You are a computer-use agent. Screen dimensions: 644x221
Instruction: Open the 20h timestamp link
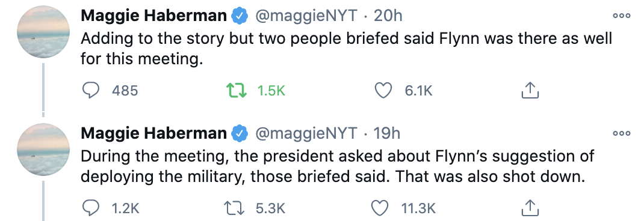point(388,16)
